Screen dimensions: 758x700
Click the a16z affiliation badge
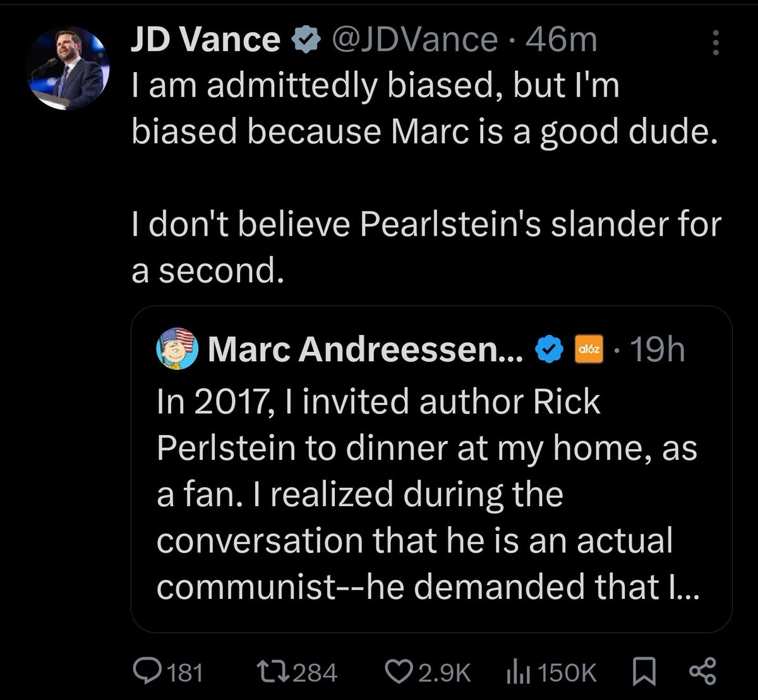coord(587,349)
